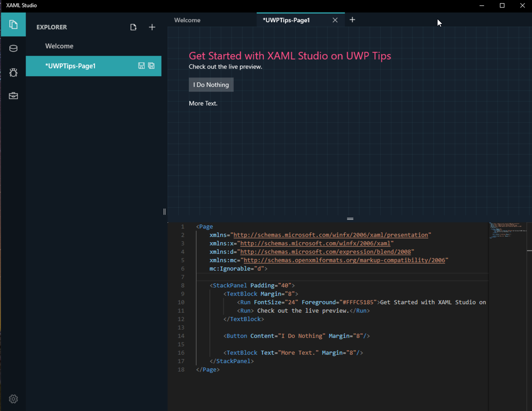The image size is (532, 411).
Task: Open application settings gear
Action: [x=13, y=399]
